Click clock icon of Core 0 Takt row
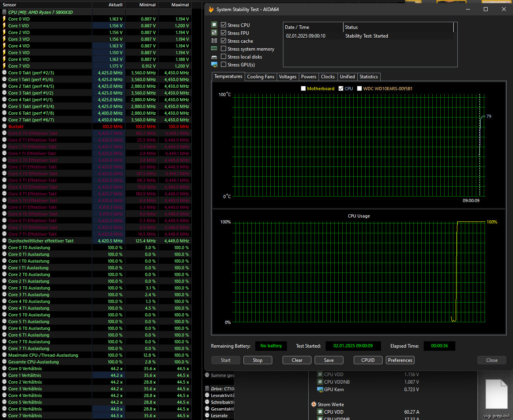Screen dimensions: 513x420 [4, 73]
